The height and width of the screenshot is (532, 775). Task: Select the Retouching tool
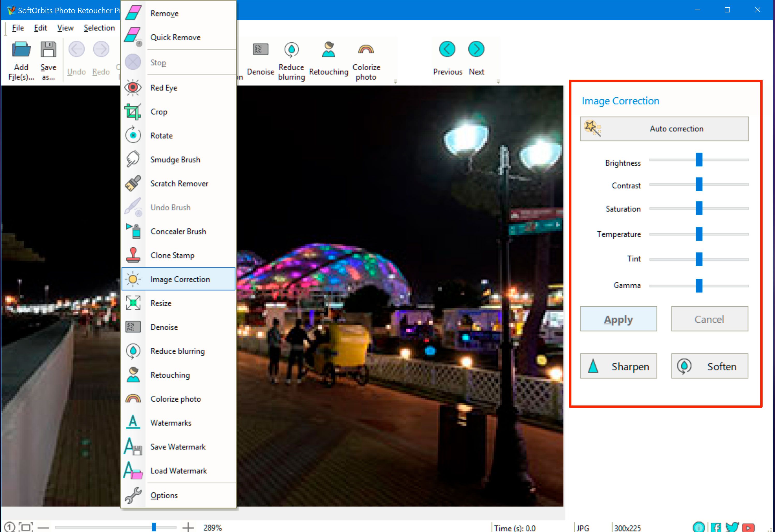[x=170, y=375]
